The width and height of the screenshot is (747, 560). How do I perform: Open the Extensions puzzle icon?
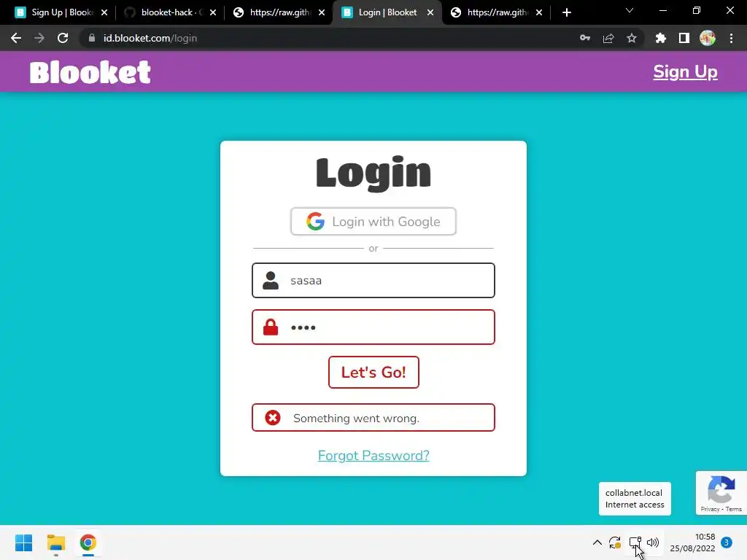coord(661,38)
